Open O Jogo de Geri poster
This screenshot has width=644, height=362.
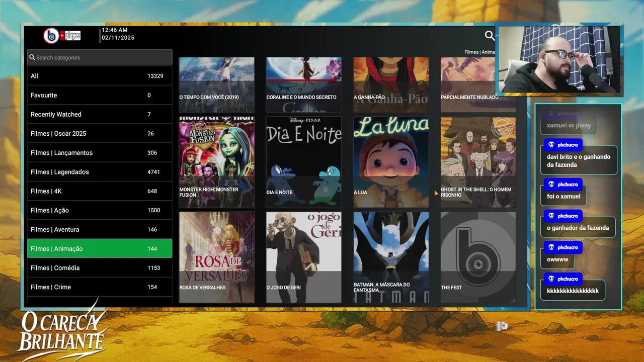[x=304, y=257]
